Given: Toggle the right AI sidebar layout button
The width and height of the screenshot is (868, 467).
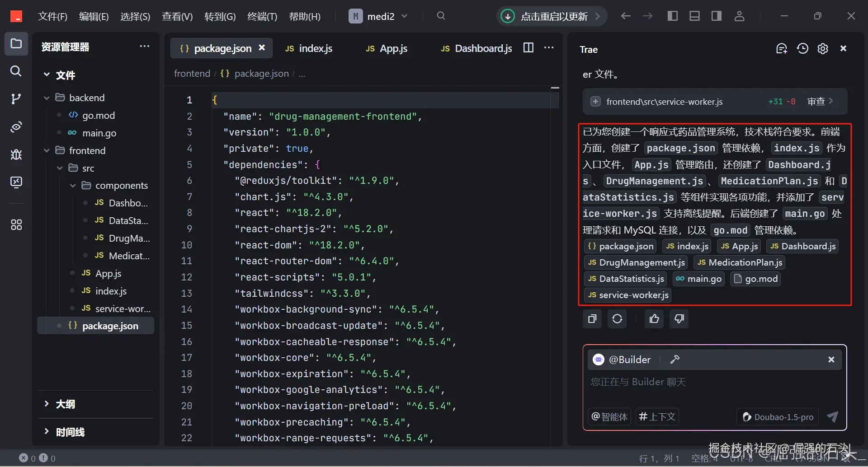Looking at the screenshot, I should point(717,16).
